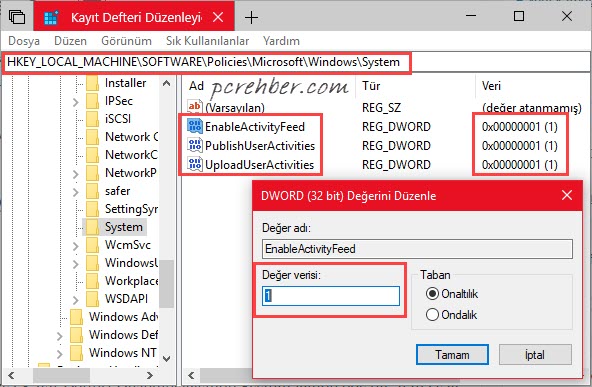Click the Değer verisi input field
Viewport: 592px width, 387px height.
331,296
